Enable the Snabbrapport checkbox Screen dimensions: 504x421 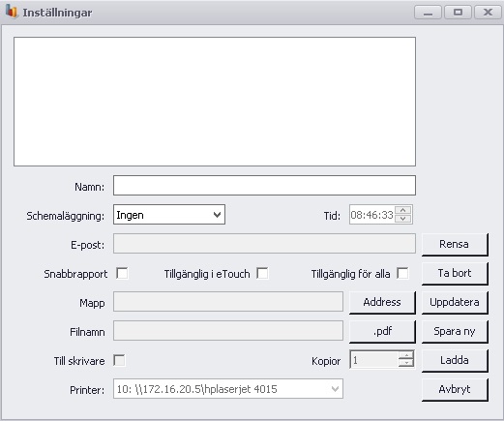tap(122, 273)
